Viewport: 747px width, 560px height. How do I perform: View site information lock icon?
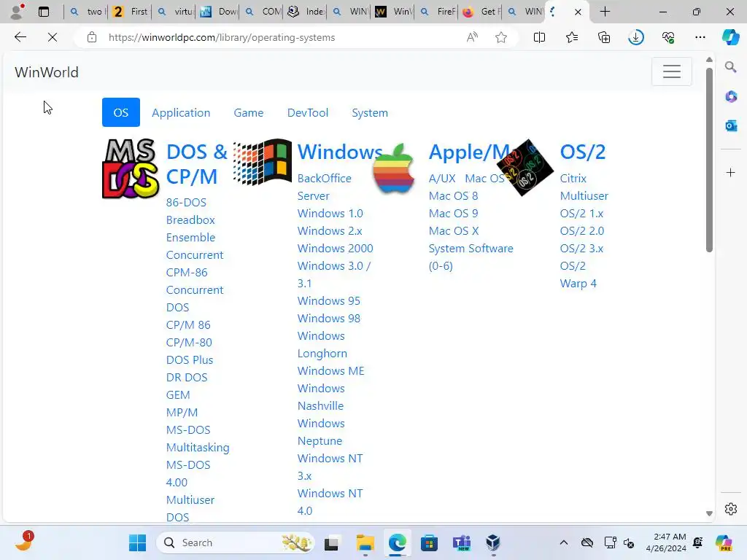(92, 37)
